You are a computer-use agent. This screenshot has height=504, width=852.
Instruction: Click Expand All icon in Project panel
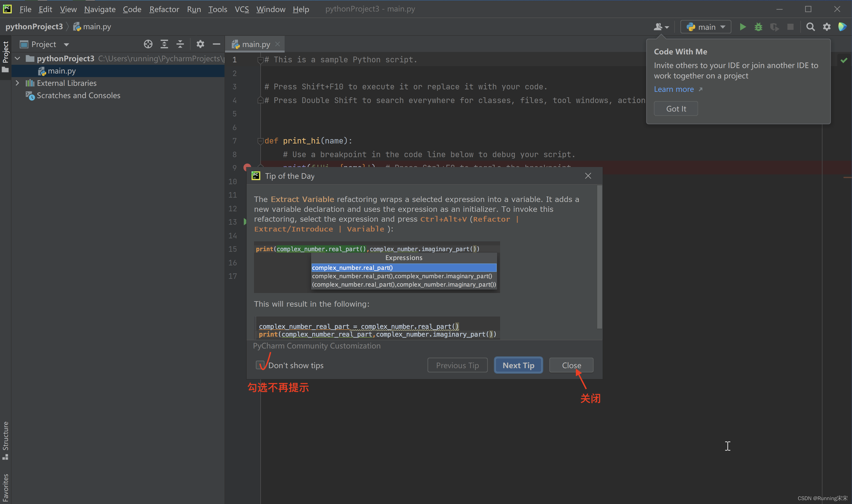(164, 44)
